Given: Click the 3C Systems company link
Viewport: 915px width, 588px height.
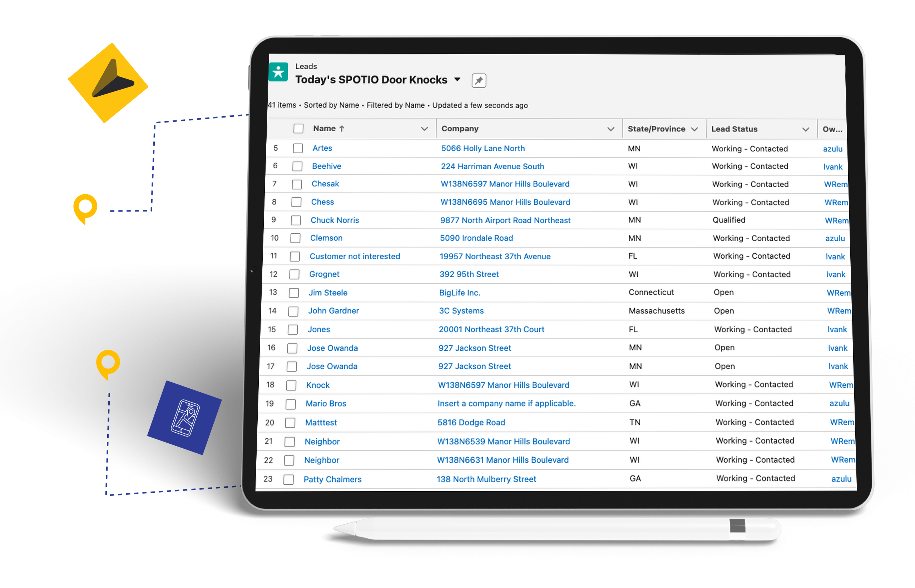Looking at the screenshot, I should point(461,311).
